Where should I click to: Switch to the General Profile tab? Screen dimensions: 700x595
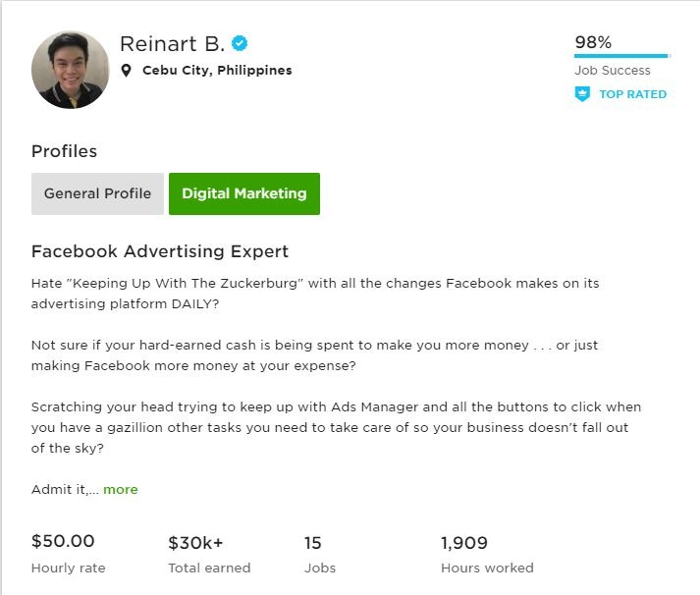click(97, 193)
